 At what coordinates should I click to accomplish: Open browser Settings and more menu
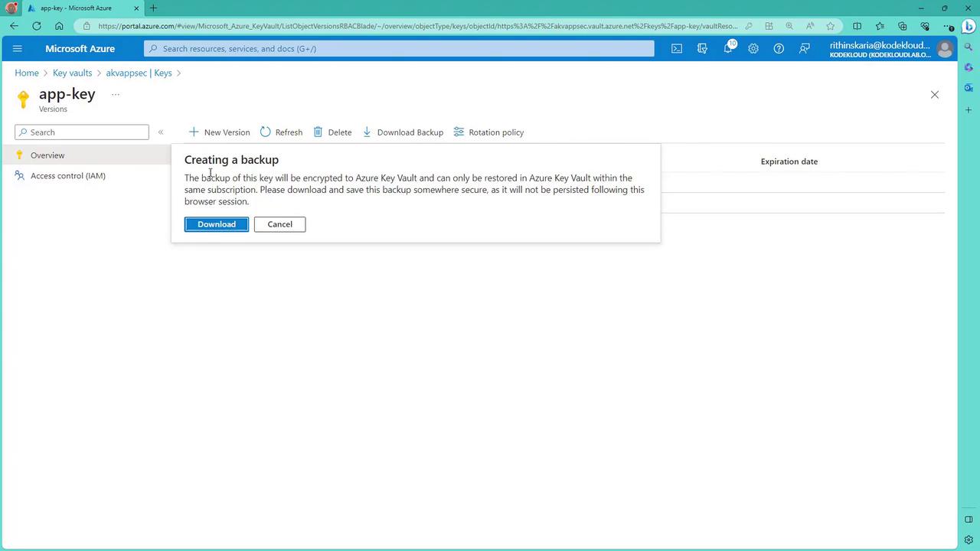tap(949, 26)
